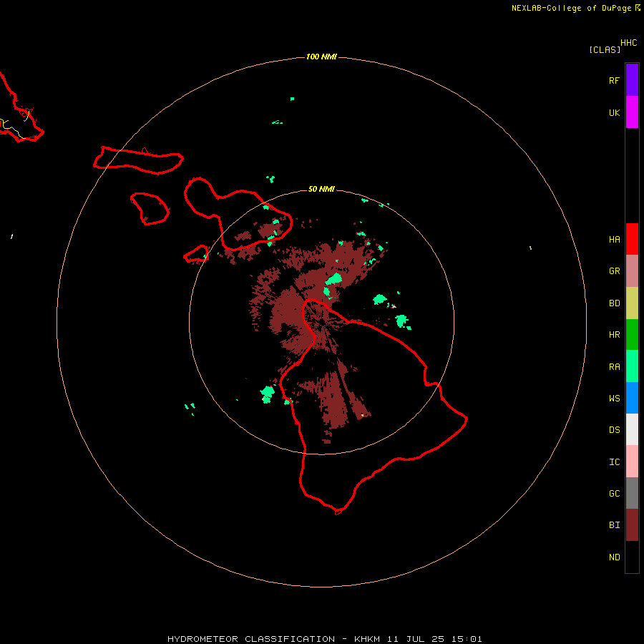Click the WS legend label

click(x=614, y=399)
